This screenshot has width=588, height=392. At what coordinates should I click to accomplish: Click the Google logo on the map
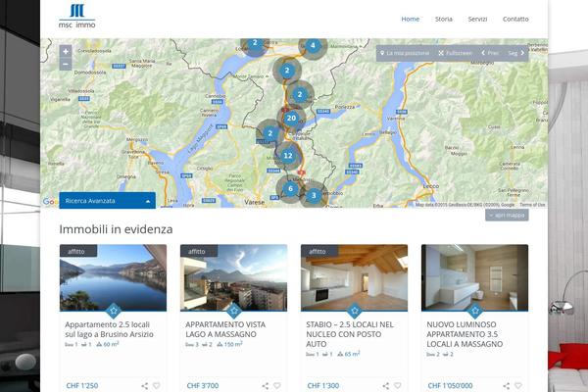pos(50,202)
